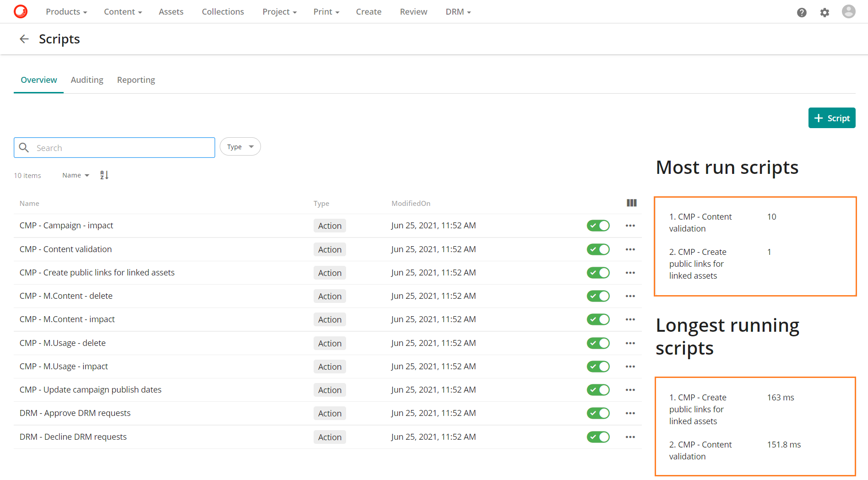The height and width of the screenshot is (480, 868).
Task: Open more options for Update campaign publish dates
Action: [x=630, y=390]
